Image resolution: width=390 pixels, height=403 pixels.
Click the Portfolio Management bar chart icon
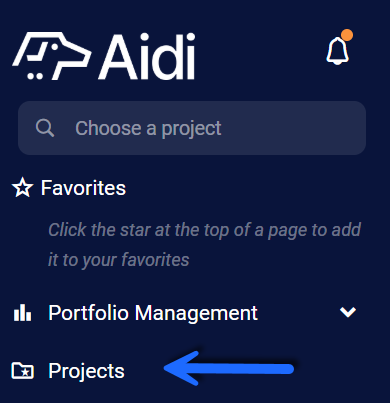pyautogui.click(x=22, y=312)
